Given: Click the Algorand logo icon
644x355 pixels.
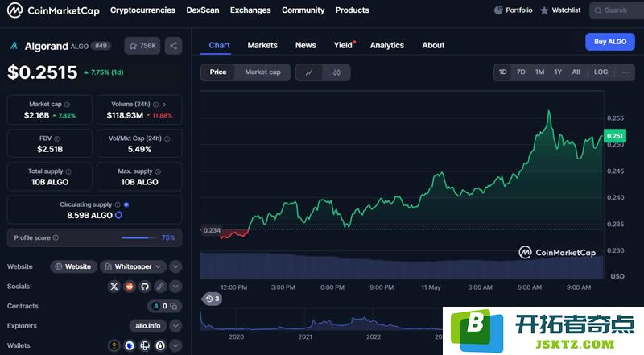Looking at the screenshot, I should click(x=14, y=46).
